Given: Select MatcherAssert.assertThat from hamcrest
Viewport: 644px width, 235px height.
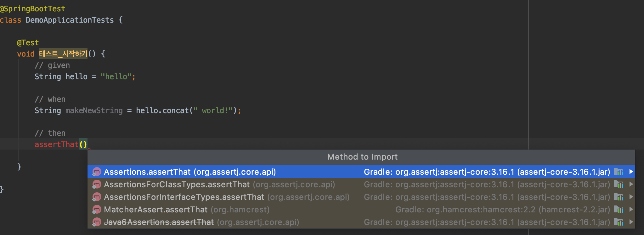Looking at the screenshot, I should pyautogui.click(x=361, y=210).
